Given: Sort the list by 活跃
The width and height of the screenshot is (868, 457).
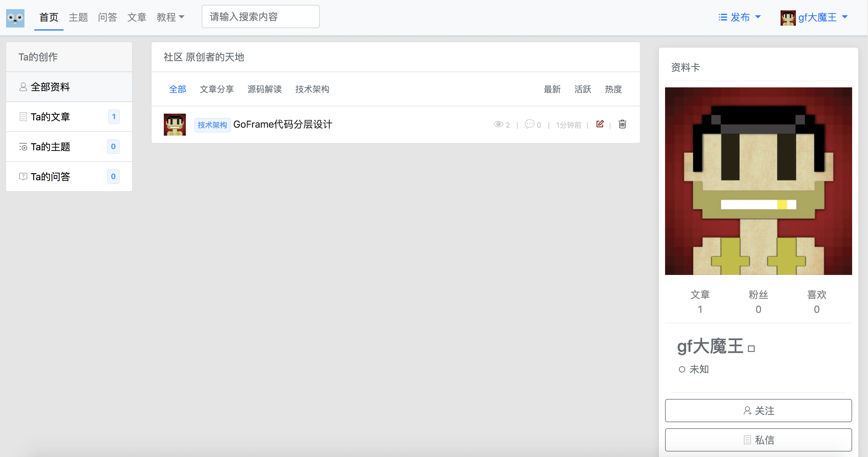Looking at the screenshot, I should point(583,89).
